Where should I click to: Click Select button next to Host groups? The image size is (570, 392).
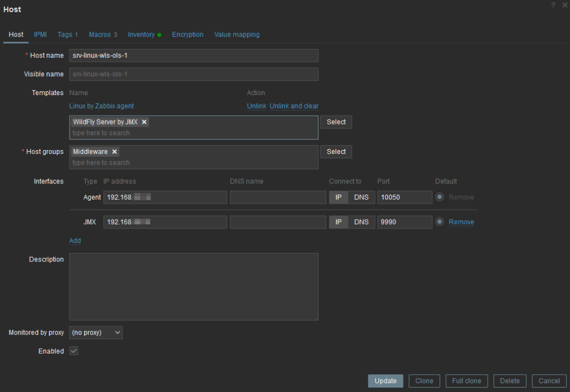click(x=336, y=152)
